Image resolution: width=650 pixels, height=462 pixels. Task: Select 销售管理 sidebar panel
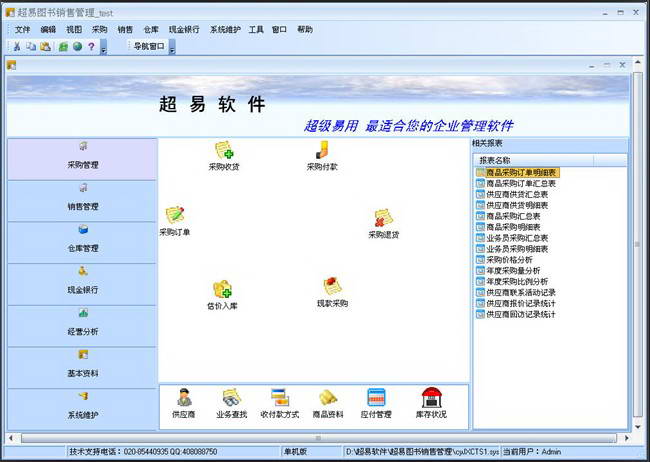pyautogui.click(x=82, y=201)
